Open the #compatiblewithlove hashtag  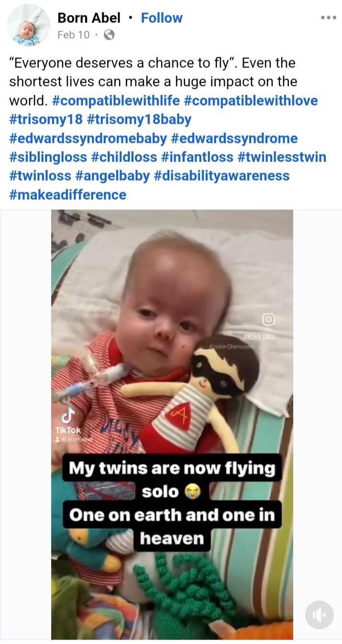pos(251,101)
